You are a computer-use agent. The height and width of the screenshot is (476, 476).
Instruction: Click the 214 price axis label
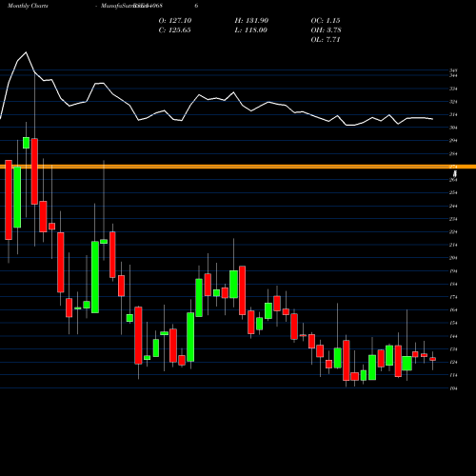453,245
